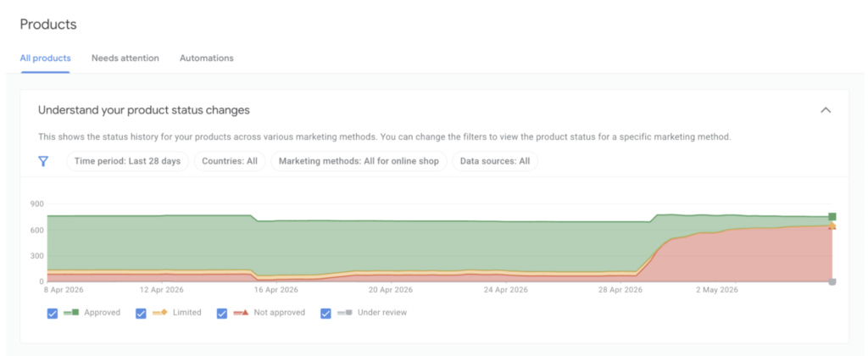
Task: Open the Countries: All filter chip
Action: coord(230,161)
